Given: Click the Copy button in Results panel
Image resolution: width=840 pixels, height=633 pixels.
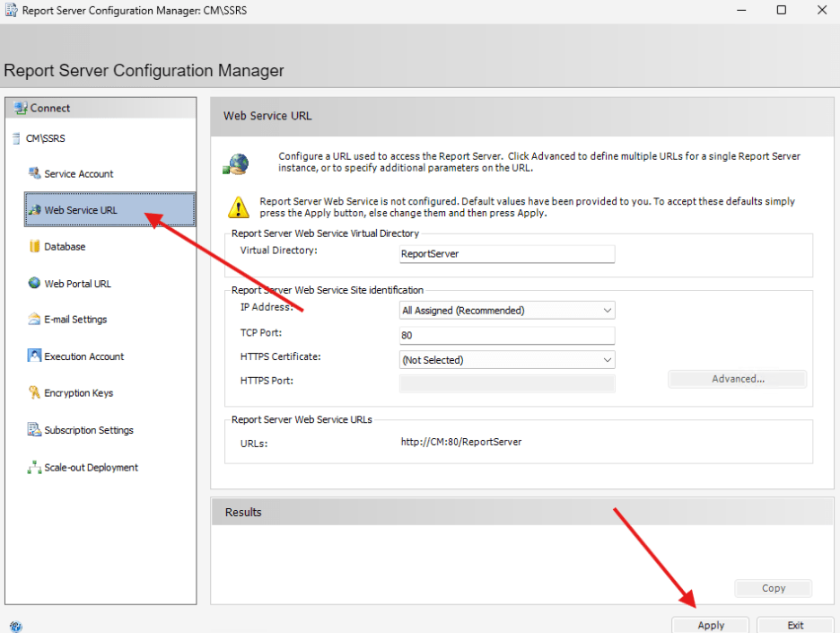Looking at the screenshot, I should 773,588.
